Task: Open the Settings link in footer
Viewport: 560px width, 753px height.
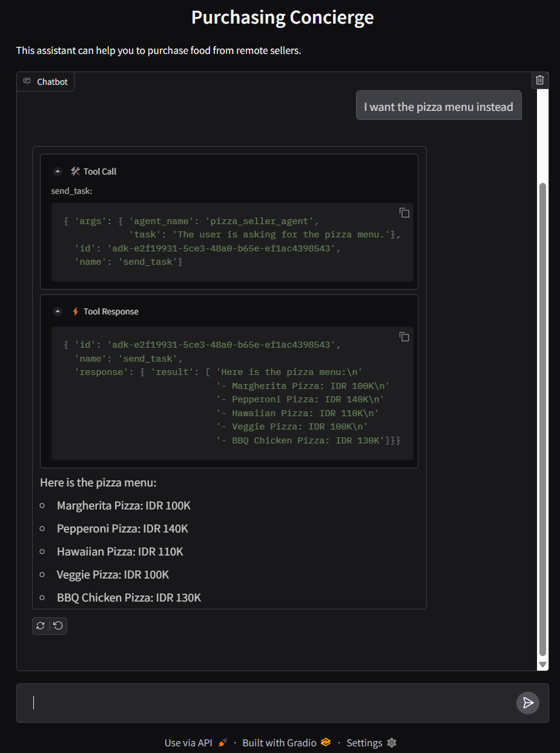Action: tap(364, 743)
